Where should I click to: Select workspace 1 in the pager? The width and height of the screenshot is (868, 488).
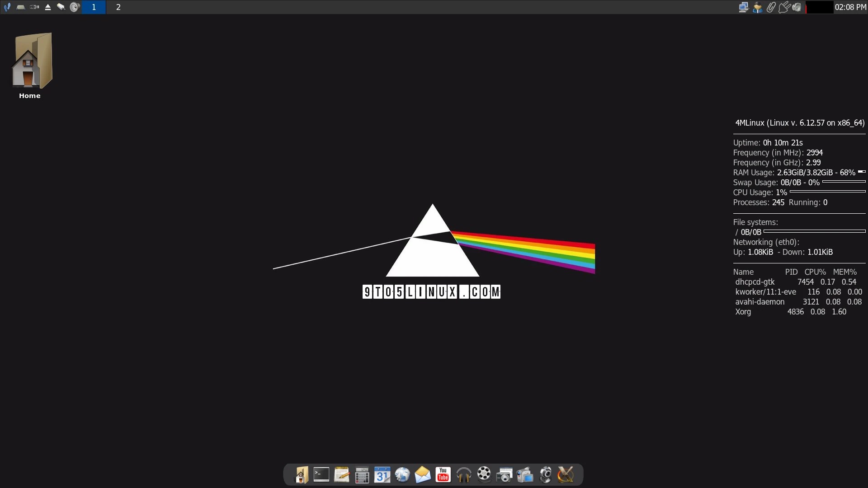point(94,7)
